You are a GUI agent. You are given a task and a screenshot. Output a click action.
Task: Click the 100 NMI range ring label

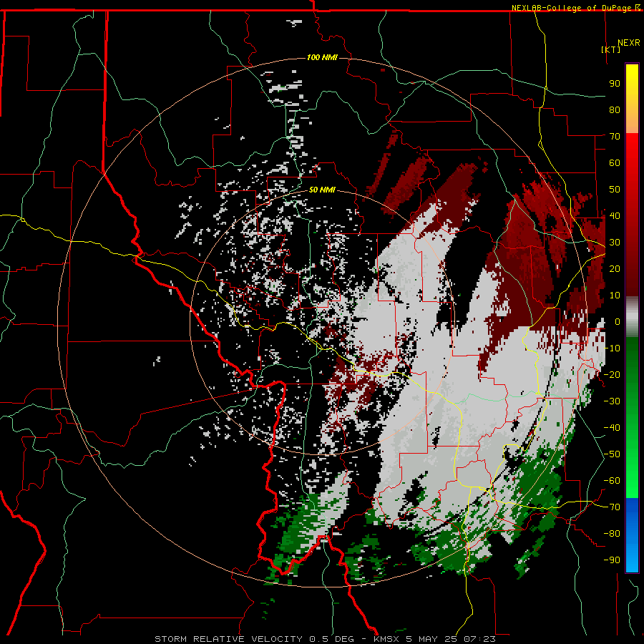coord(322,57)
